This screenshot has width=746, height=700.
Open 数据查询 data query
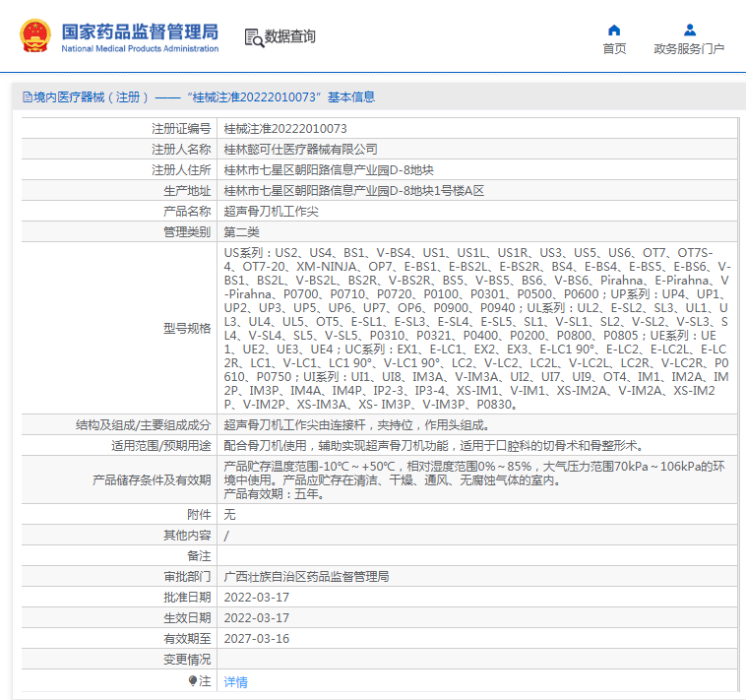point(289,36)
